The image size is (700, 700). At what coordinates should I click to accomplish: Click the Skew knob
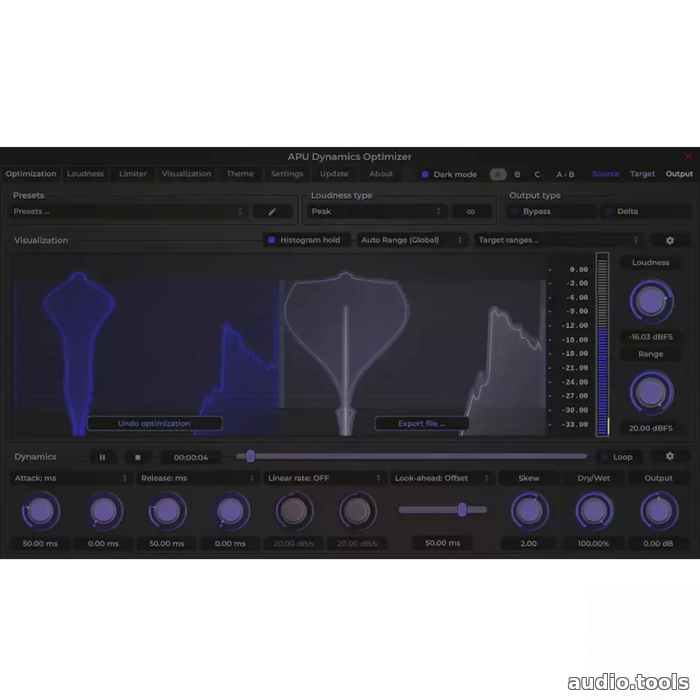coord(529,511)
